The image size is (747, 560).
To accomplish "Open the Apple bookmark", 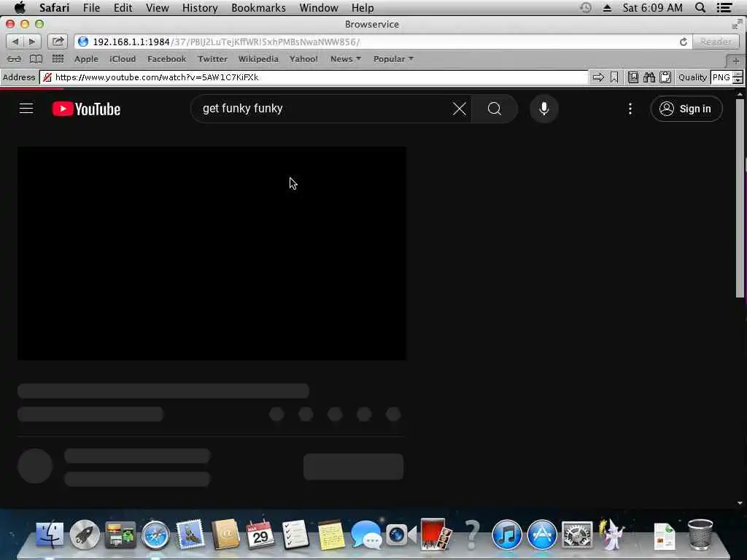I will pos(86,59).
